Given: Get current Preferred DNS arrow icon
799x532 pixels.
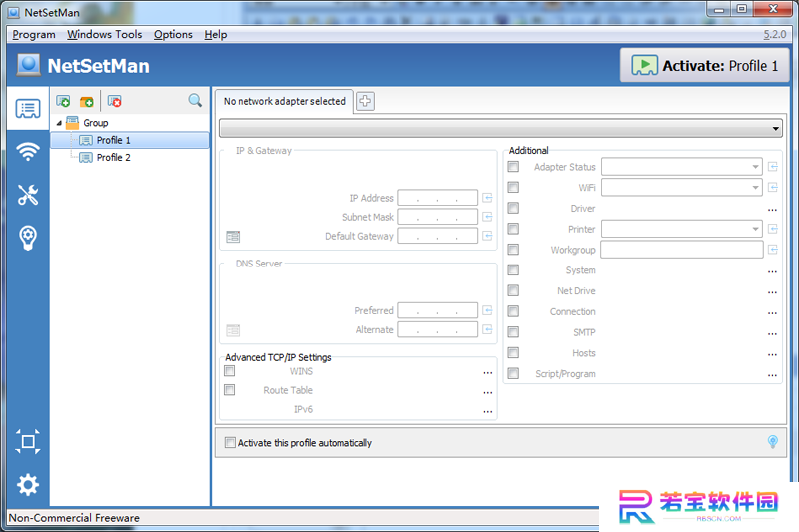Looking at the screenshot, I should pos(487,310).
